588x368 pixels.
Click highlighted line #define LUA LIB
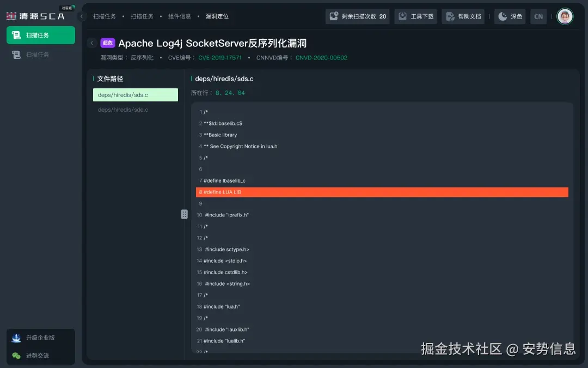tap(382, 192)
